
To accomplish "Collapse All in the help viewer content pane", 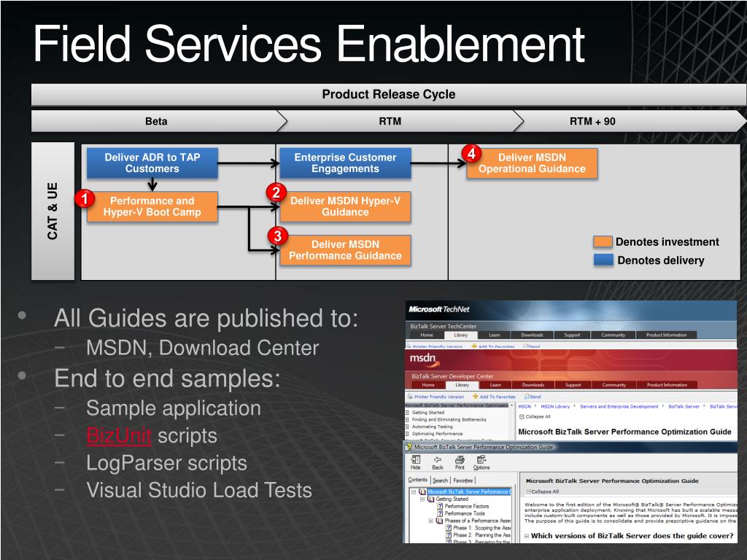I will coord(542,491).
